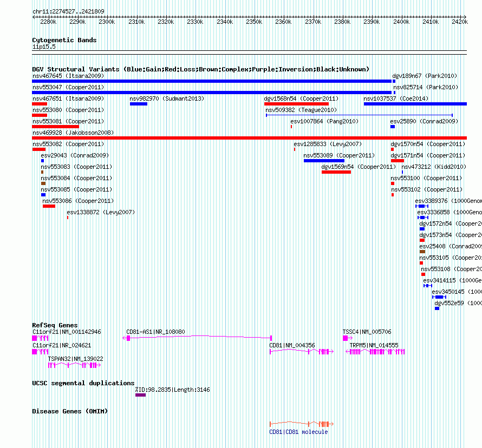This screenshot has height=448, width=482.
Task: Open the esv25890 (Conrad2009) variant
Action: [393, 127]
